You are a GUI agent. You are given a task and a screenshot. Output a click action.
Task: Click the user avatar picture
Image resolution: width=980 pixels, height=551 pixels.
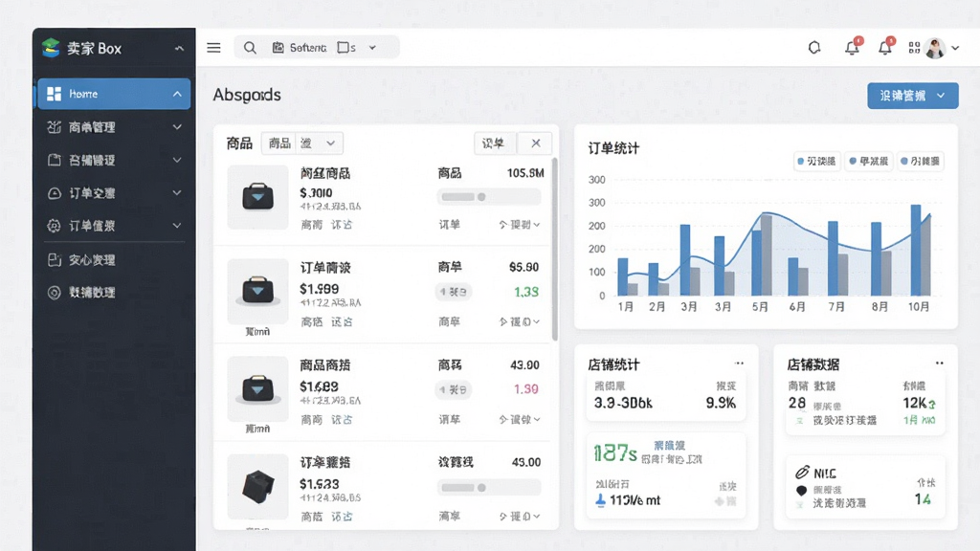(x=935, y=48)
